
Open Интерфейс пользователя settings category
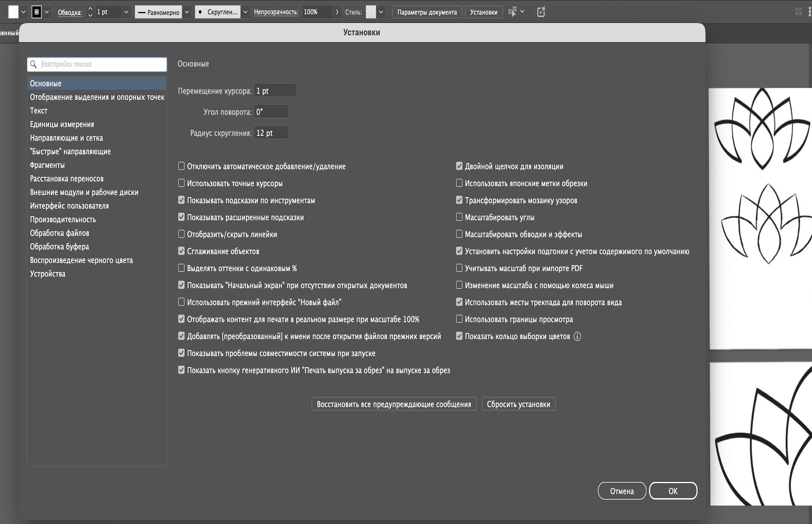69,206
